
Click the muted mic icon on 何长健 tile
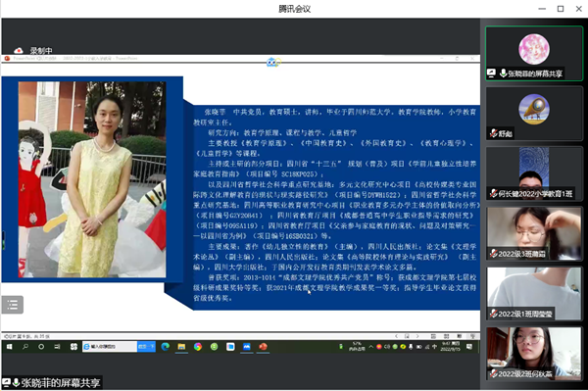pyautogui.click(x=494, y=193)
